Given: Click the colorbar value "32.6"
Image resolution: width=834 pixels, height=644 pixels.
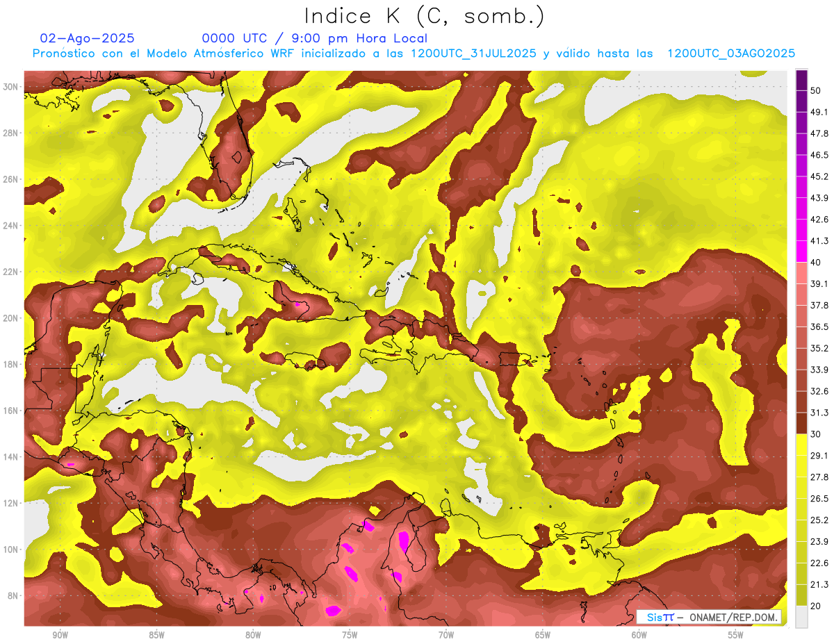Looking at the screenshot, I should pyautogui.click(x=819, y=391).
